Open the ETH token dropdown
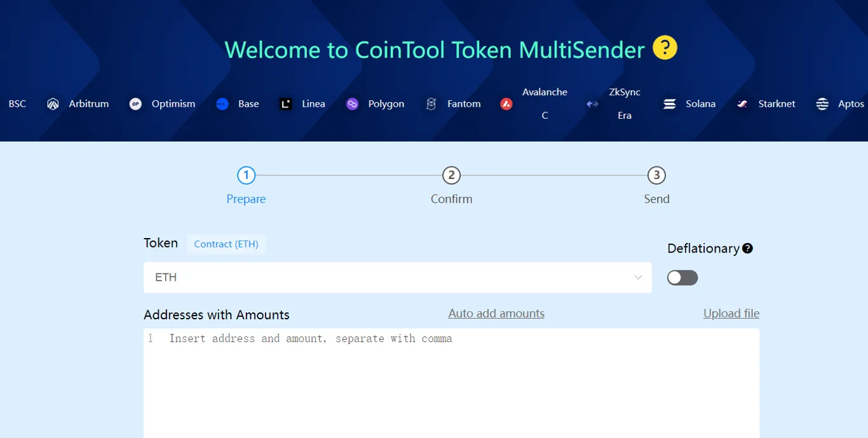The height and width of the screenshot is (438, 868). click(398, 277)
